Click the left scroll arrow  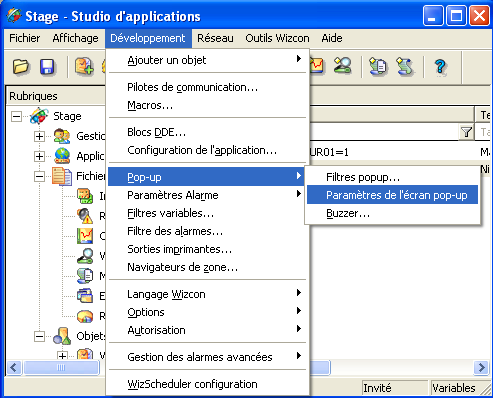14,368
